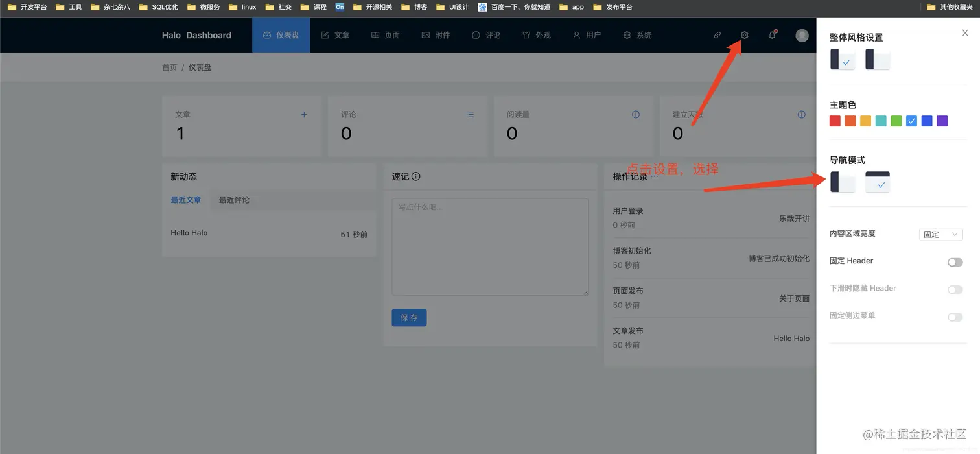Image resolution: width=980 pixels, height=454 pixels.
Task: Click info icon on 阅读量 card
Action: (x=636, y=115)
